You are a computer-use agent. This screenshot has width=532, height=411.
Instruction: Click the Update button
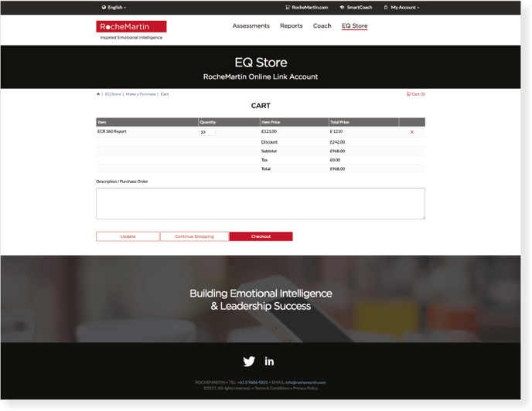pos(128,236)
